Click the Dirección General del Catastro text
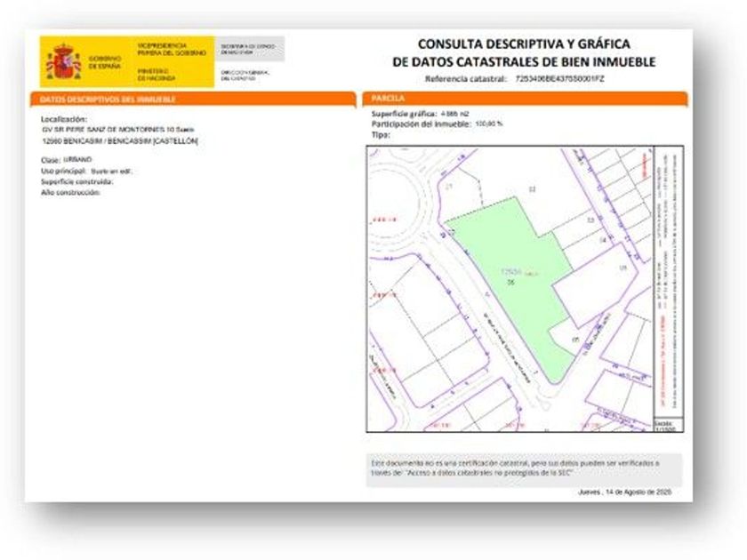 click(x=238, y=75)
